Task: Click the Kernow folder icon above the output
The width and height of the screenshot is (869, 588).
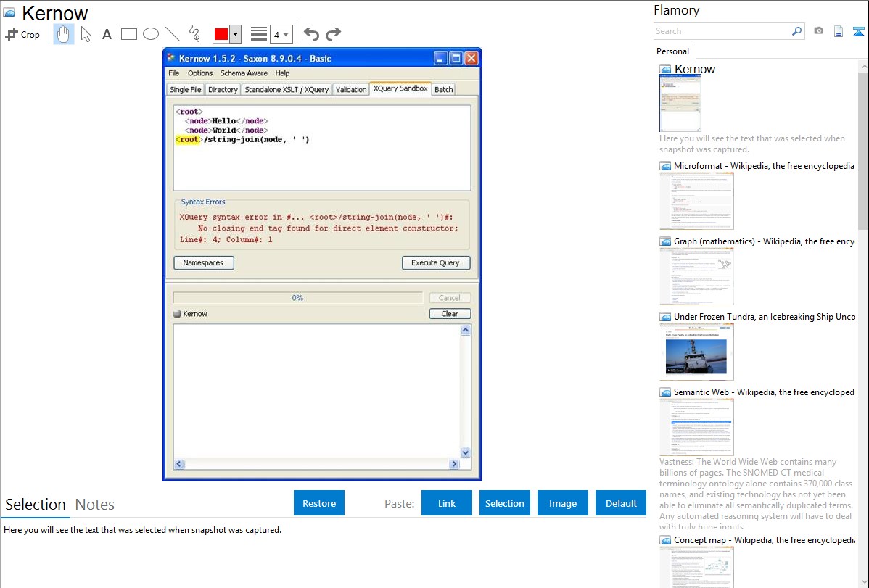Action: click(177, 314)
